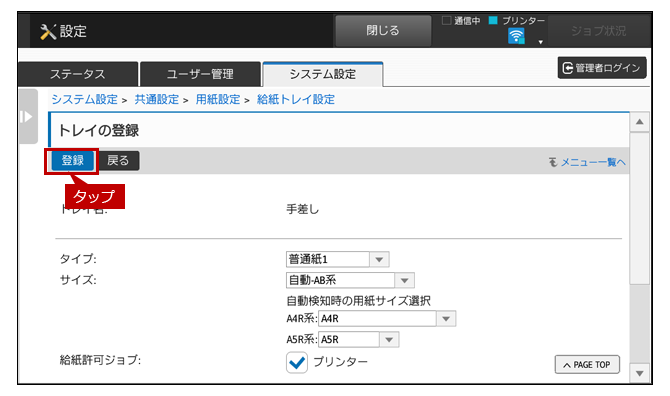Switch to the ステータス tab
The image size is (670, 396).
pyautogui.click(x=78, y=74)
